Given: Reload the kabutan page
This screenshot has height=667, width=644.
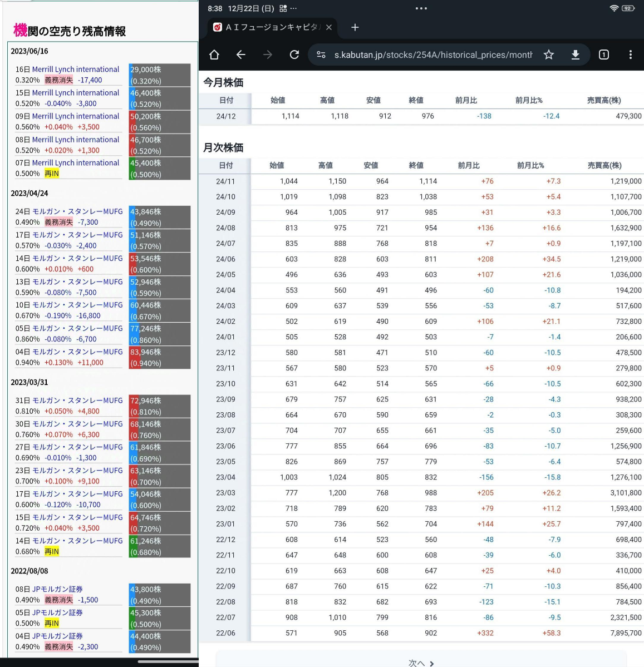Looking at the screenshot, I should (x=294, y=55).
